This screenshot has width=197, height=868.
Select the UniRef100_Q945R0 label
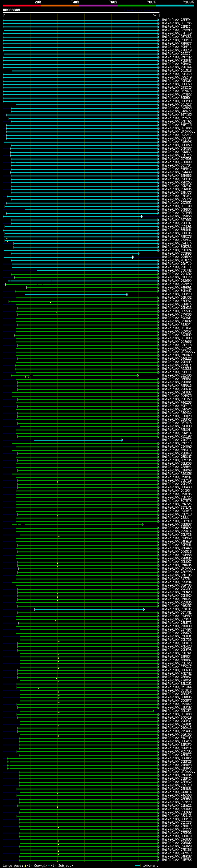click(x=176, y=257)
